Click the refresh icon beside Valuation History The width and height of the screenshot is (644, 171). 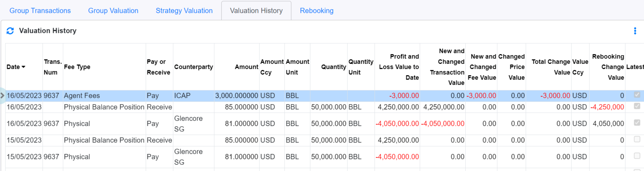pos(10,31)
